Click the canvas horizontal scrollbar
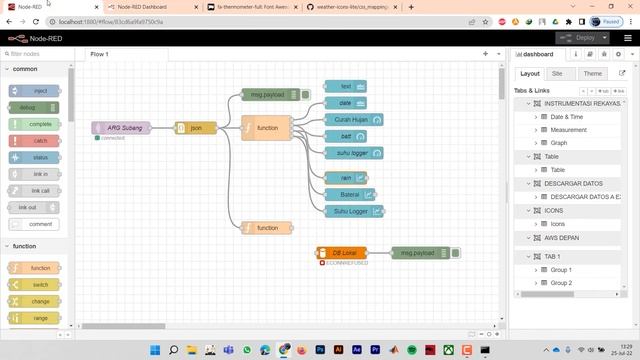The image size is (640, 360). 124,326
